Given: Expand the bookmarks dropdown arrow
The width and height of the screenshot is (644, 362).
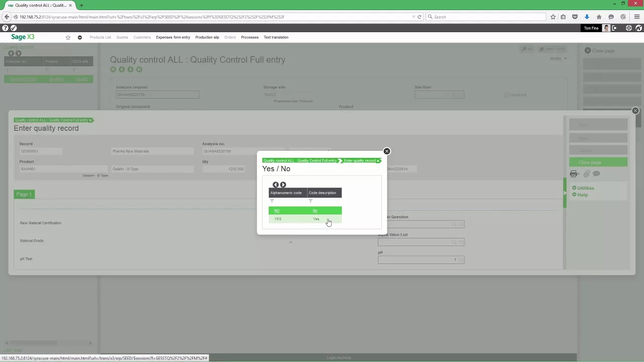Looking at the screenshot, I should (79, 37).
